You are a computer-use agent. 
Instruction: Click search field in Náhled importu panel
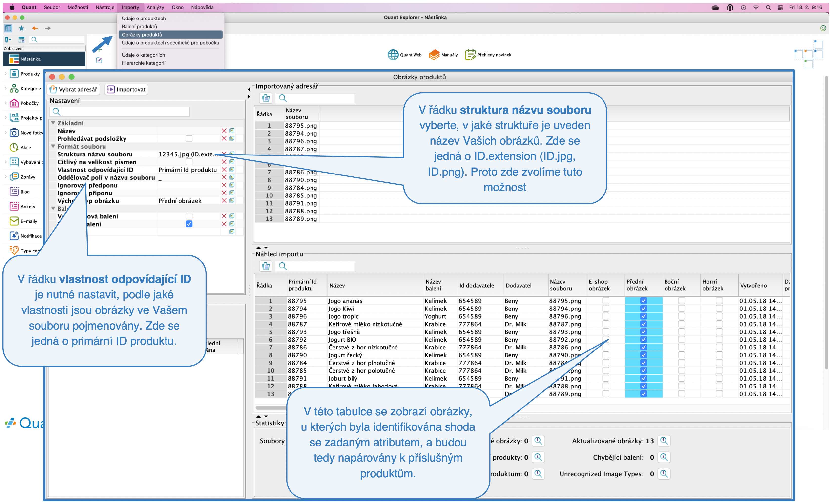pos(315,266)
